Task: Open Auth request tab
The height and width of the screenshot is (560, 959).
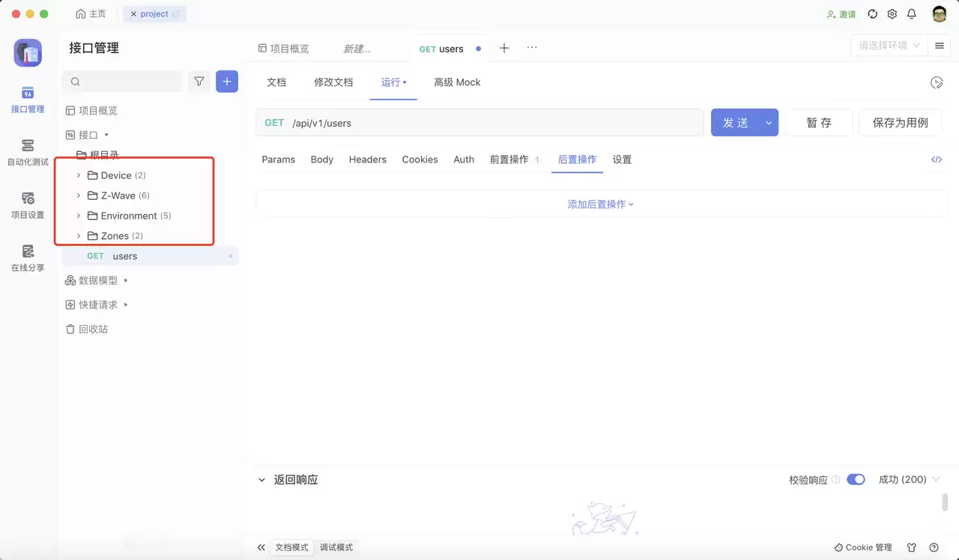Action: coord(464,159)
